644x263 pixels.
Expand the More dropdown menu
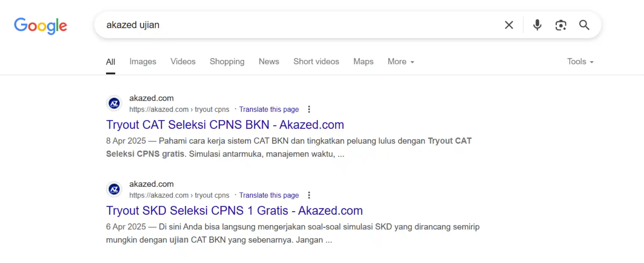(401, 61)
